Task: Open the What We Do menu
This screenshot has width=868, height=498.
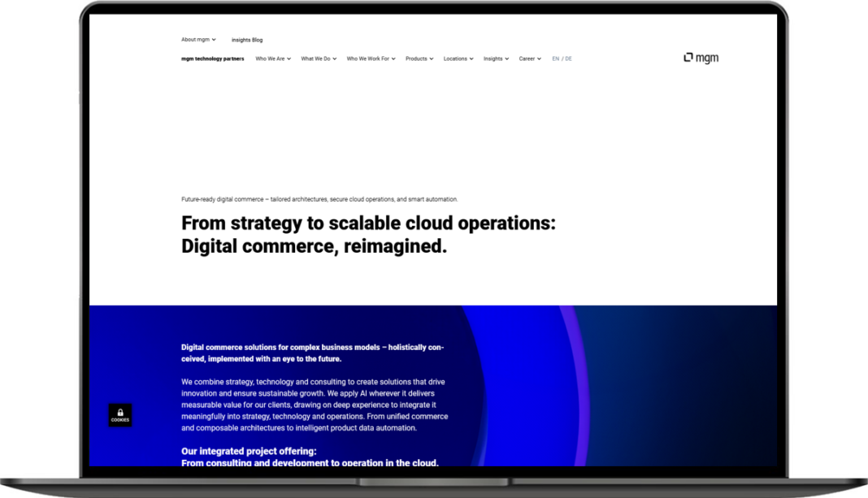Action: click(x=319, y=58)
